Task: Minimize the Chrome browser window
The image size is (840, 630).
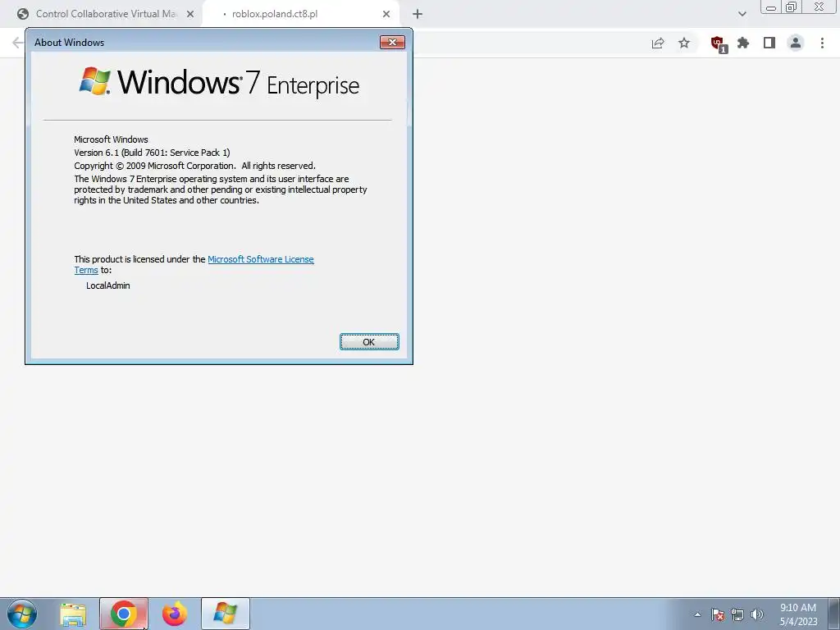Action: pyautogui.click(x=771, y=7)
